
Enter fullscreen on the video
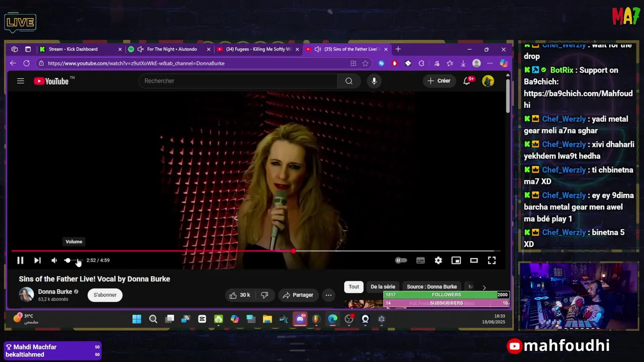492,260
